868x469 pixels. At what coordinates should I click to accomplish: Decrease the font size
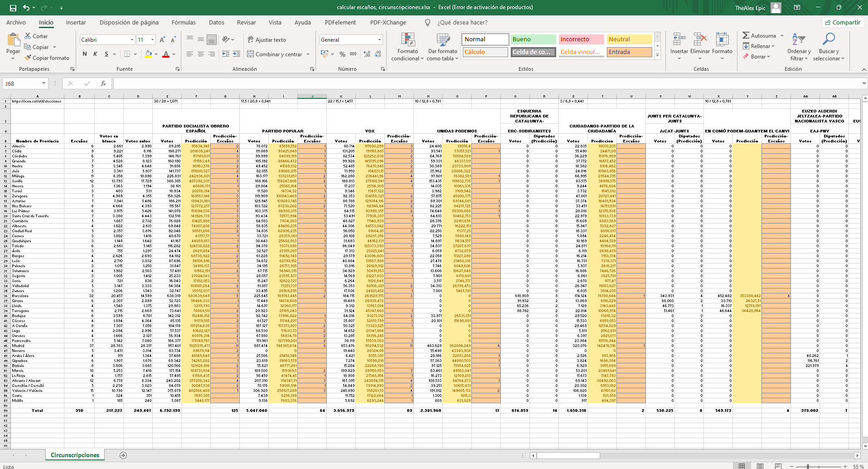click(x=173, y=40)
